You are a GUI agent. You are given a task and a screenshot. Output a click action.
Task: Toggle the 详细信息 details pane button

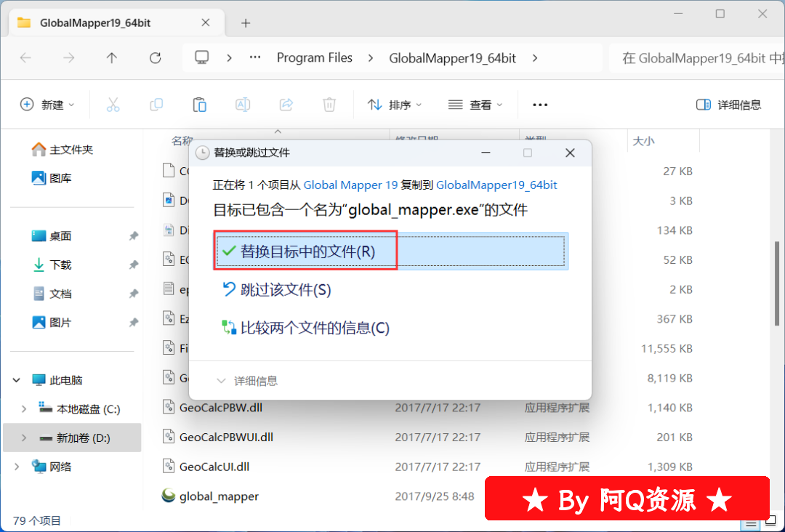tap(728, 105)
